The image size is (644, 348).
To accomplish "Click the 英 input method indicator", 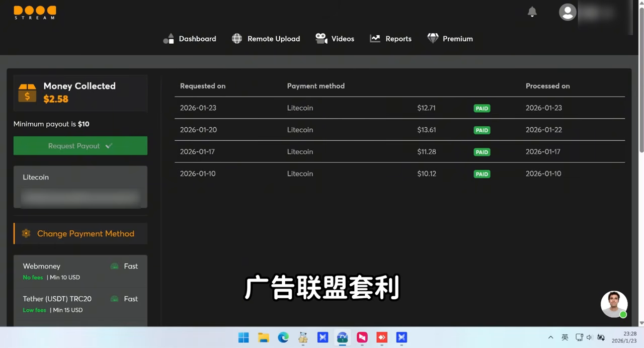I will coord(565,337).
